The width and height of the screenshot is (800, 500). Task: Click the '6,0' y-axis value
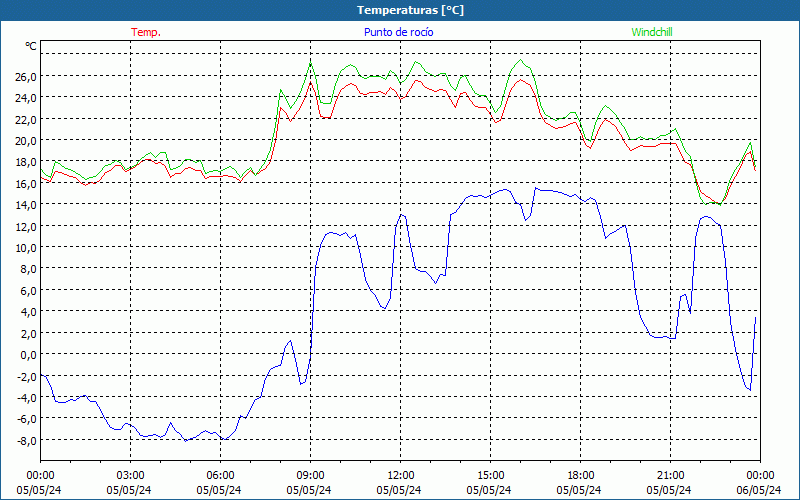(29, 290)
